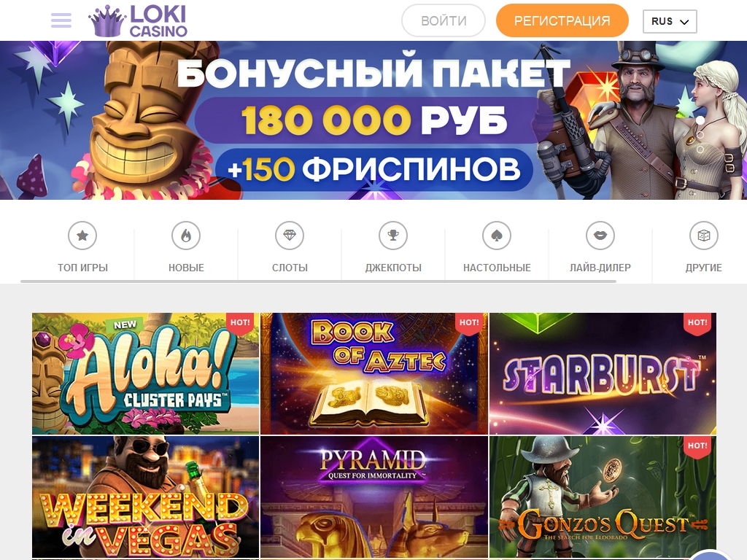Select the dice icon for Другие

pos(704,236)
